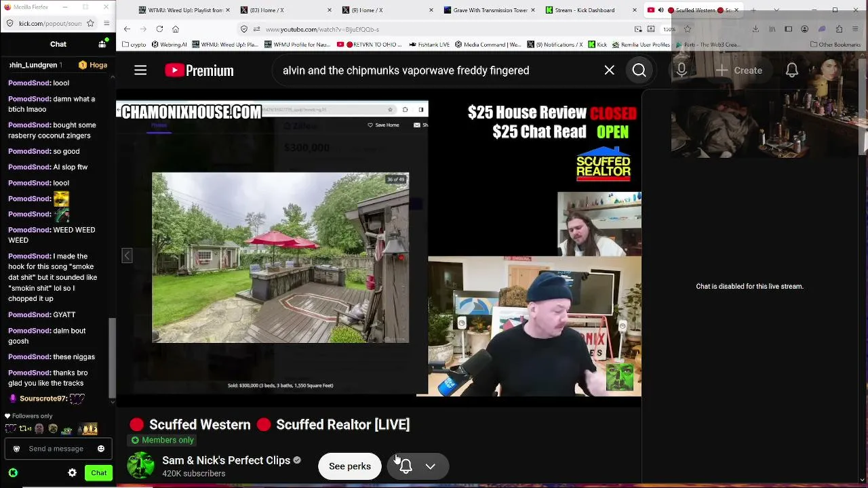Viewport: 868px width, 488px height.
Task: Open WFMU Profile bookmark
Action: point(298,45)
